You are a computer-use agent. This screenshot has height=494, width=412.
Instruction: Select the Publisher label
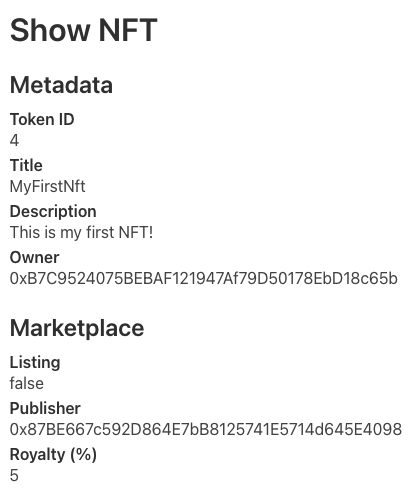45,408
